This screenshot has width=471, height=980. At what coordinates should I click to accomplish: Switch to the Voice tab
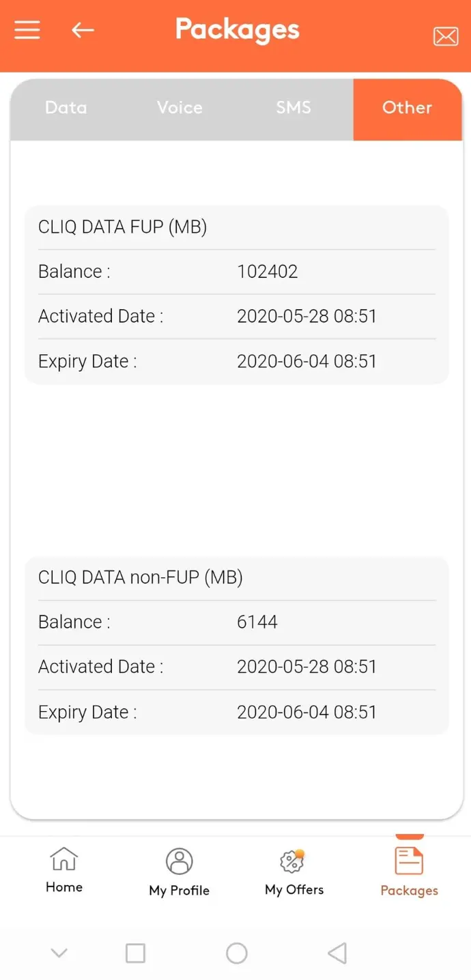tap(180, 108)
